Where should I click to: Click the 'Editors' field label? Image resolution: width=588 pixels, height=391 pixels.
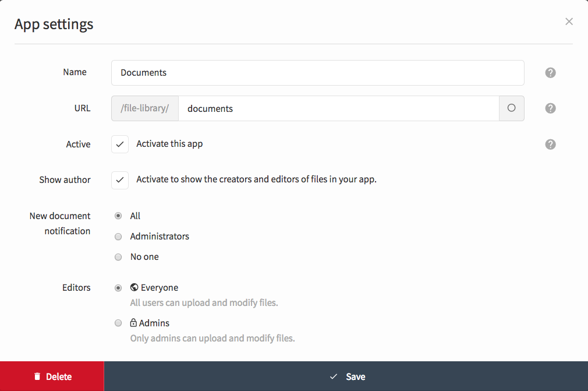click(76, 288)
